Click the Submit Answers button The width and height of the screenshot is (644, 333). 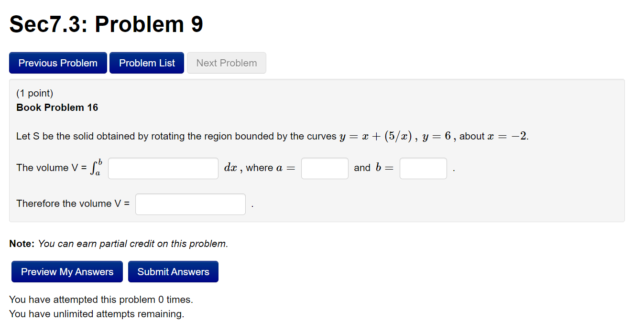point(173,271)
